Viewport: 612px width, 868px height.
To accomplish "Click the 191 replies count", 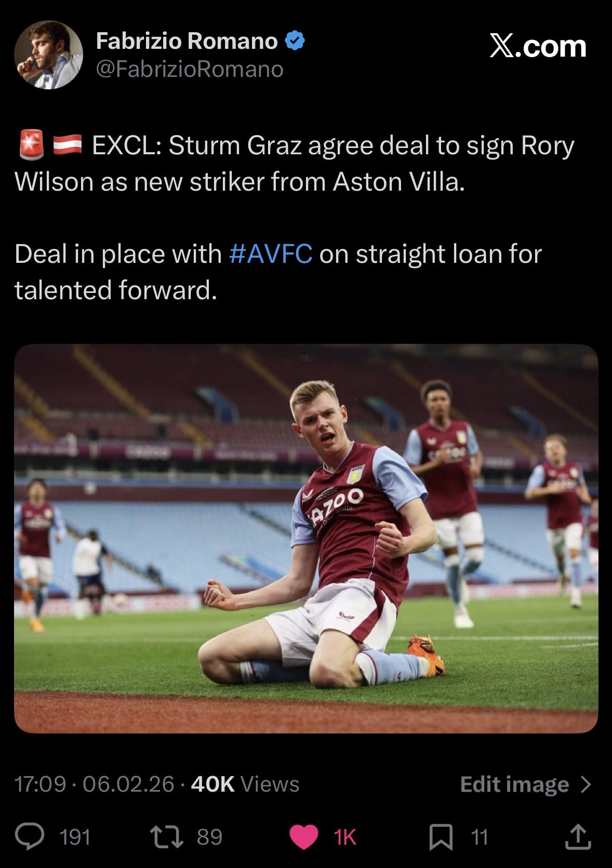I will [75, 837].
